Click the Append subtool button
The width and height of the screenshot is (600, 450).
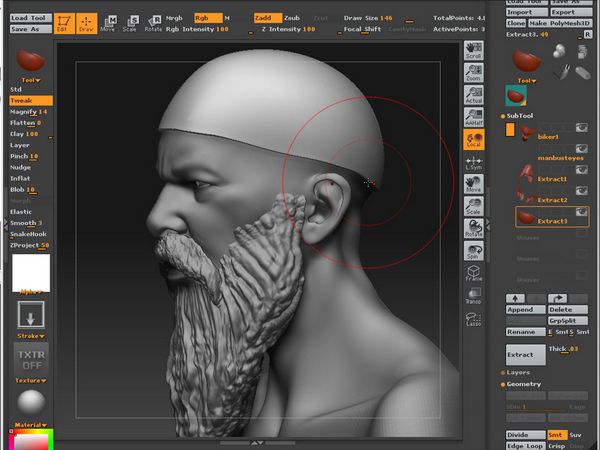coord(524,310)
